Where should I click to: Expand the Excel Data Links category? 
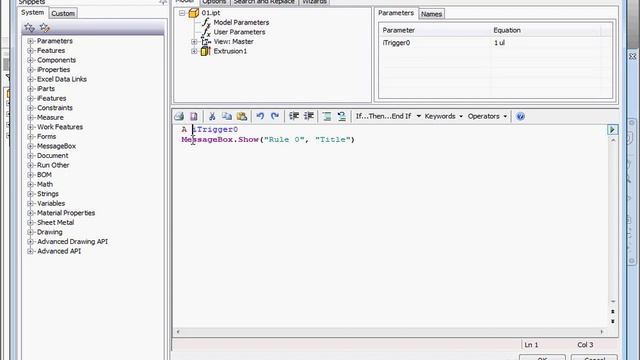(30, 79)
